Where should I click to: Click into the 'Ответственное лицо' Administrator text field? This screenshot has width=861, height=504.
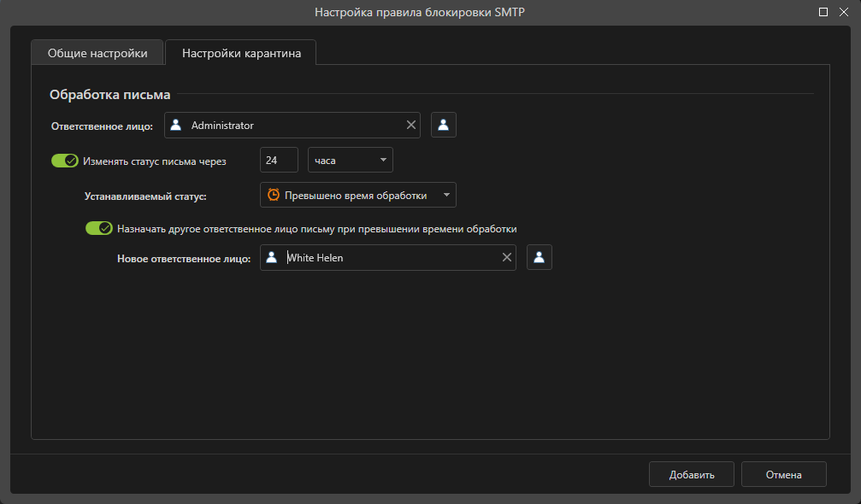(291, 125)
